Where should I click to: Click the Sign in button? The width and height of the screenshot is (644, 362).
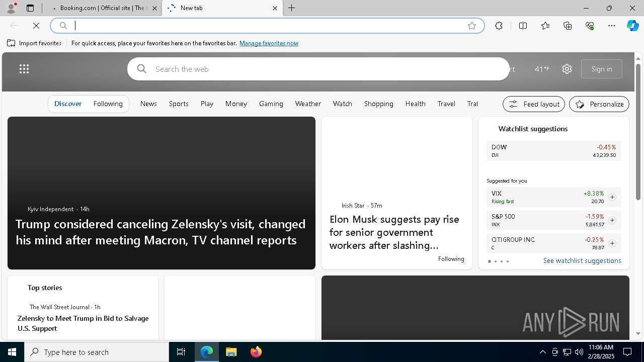point(602,69)
